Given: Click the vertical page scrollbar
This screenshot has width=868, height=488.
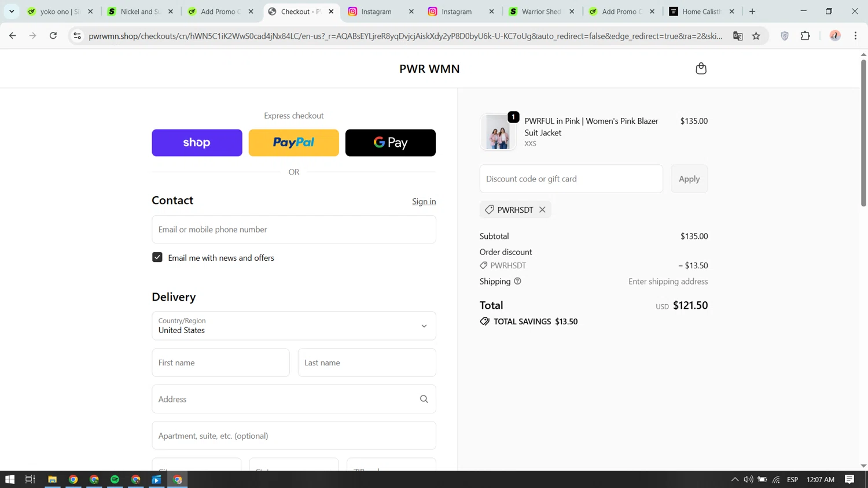Looking at the screenshot, I should 863,133.
